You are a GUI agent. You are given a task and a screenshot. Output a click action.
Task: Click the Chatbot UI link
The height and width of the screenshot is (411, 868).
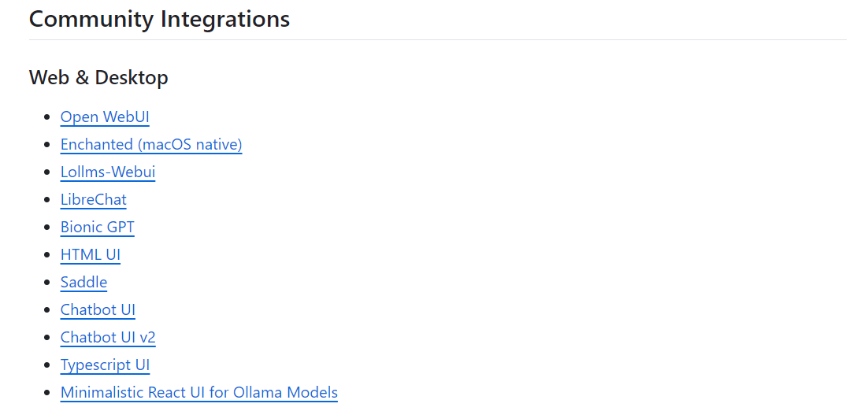98,310
